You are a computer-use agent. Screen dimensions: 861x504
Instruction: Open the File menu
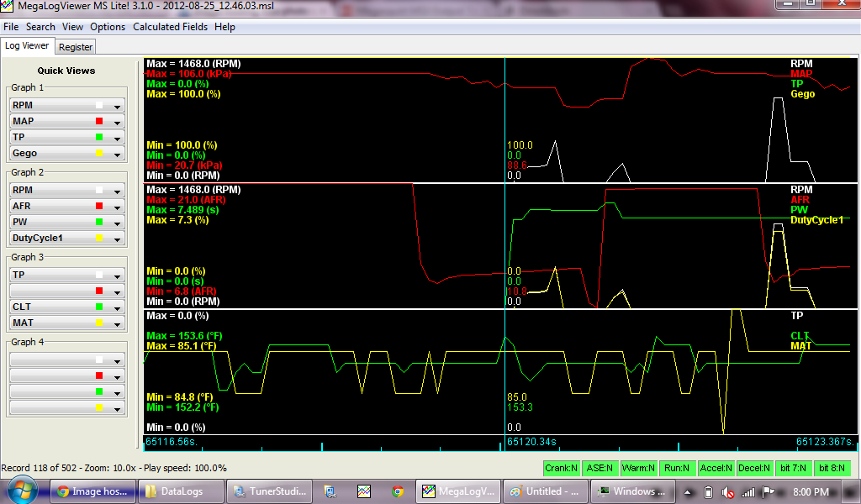[x=11, y=27]
